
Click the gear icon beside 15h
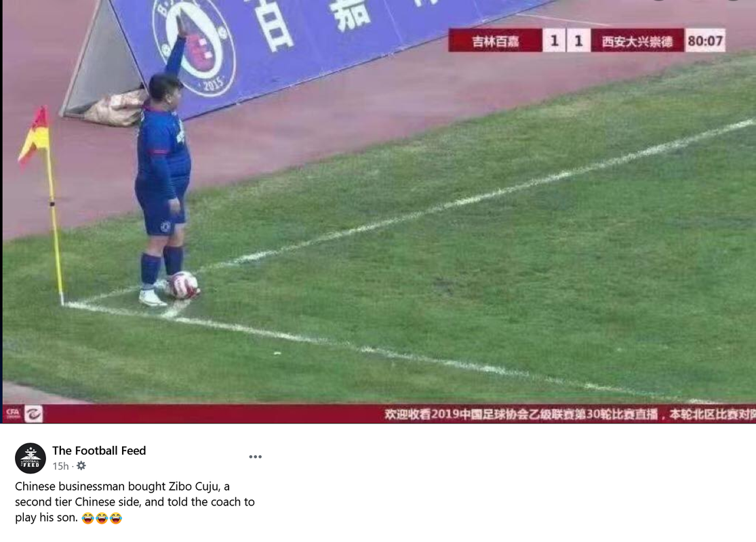click(x=81, y=466)
